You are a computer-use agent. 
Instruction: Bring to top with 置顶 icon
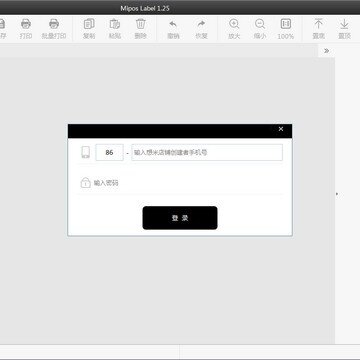344,24
